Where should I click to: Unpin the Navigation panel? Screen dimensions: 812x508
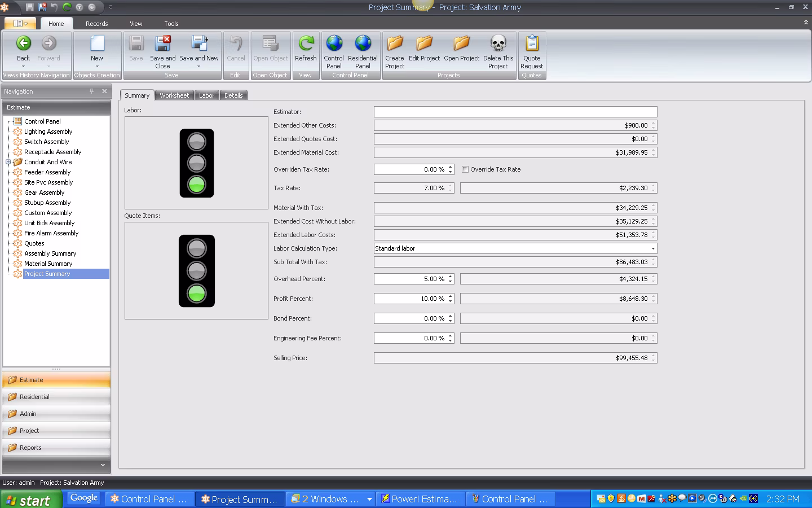pos(91,91)
